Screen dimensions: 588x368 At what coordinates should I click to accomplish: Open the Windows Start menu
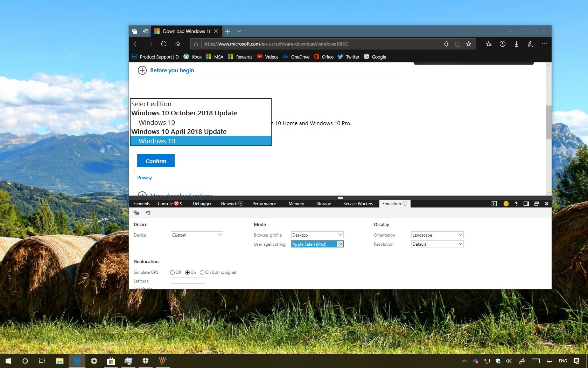point(8,361)
